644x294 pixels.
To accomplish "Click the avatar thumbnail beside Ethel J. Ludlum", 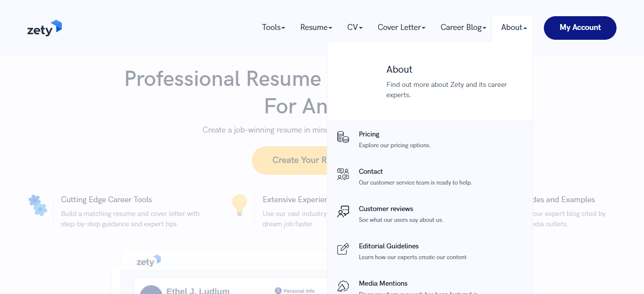I will pos(151,290).
